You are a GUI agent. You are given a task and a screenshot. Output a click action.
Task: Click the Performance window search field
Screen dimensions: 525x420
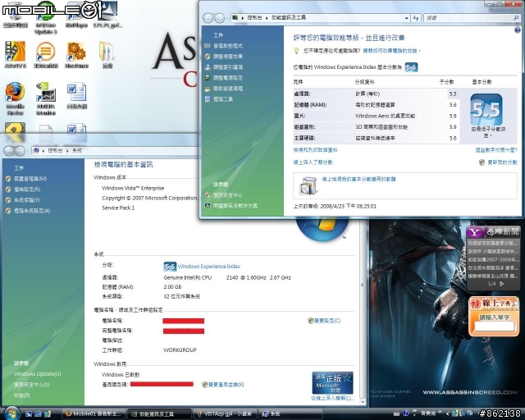pos(468,18)
